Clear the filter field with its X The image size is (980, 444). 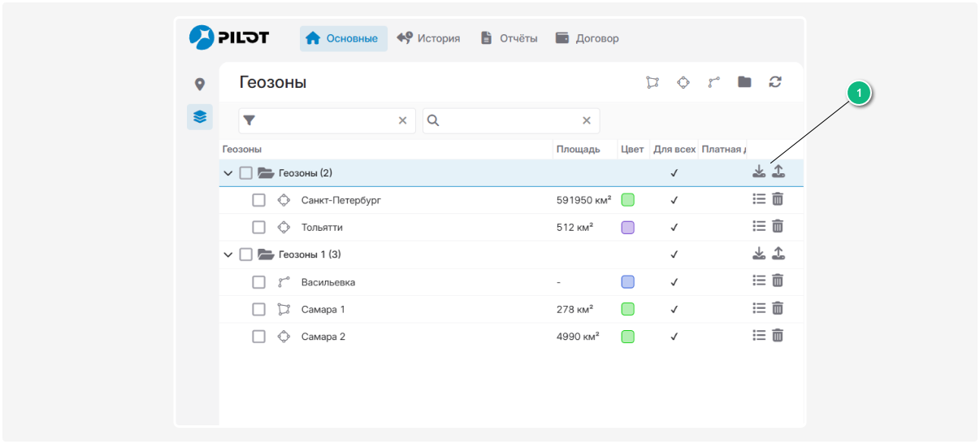click(x=402, y=120)
